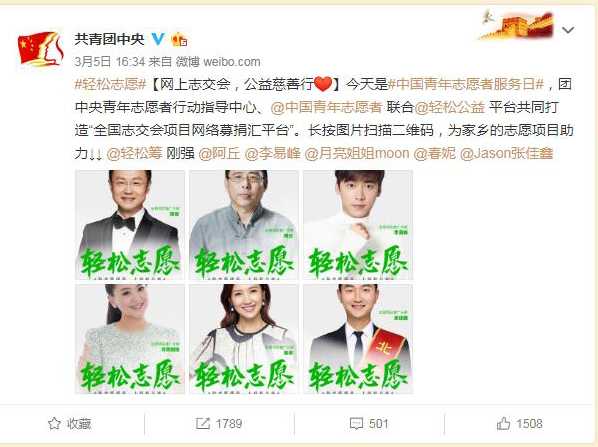Click the repost share icon with 1789
598x447 pixels.
click(203, 423)
